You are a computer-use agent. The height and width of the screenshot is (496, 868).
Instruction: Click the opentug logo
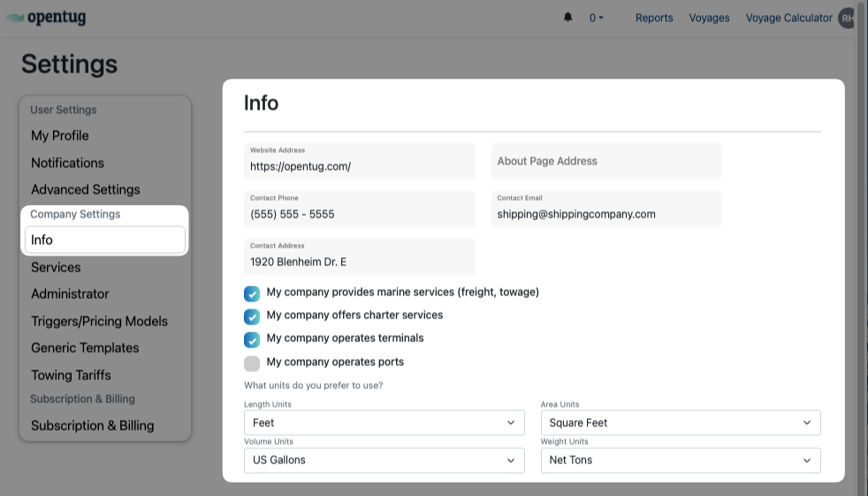click(46, 18)
